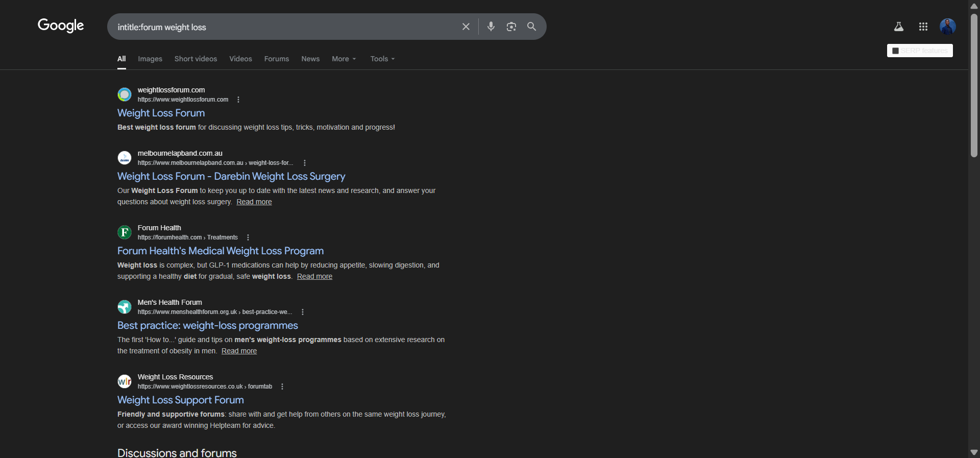Open search by image (Lens) icon
980x458 pixels.
pos(511,27)
